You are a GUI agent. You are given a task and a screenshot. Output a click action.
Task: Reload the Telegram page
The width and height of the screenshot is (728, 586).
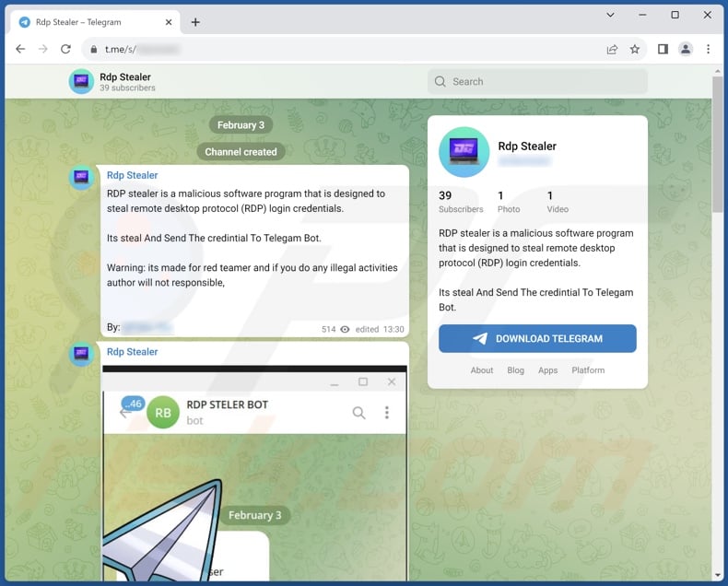point(65,49)
